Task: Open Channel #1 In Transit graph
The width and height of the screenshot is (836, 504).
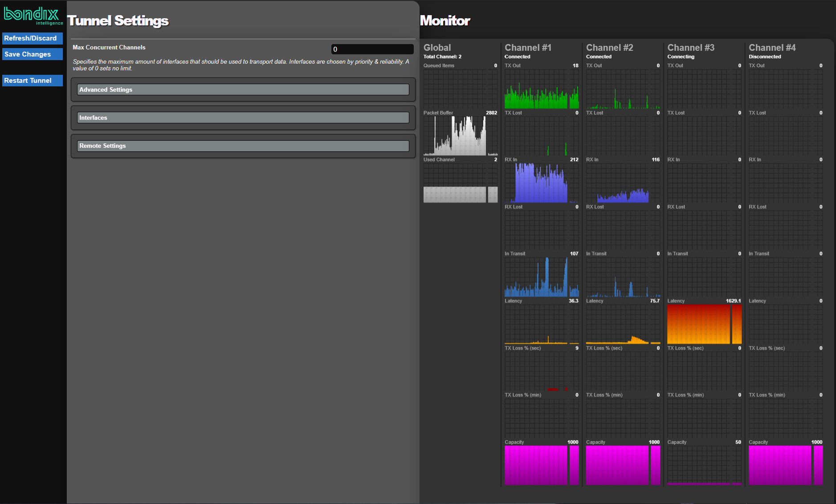Action: (541, 277)
